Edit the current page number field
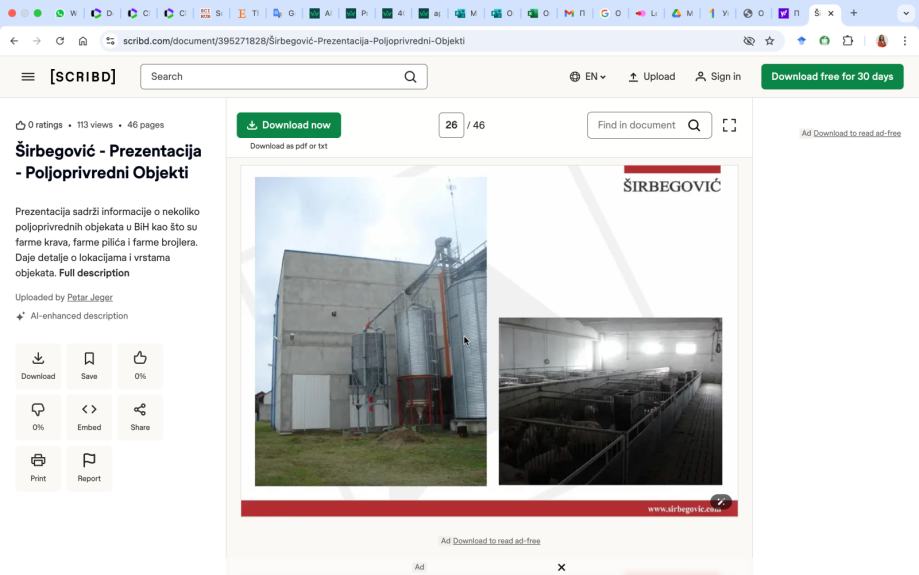The image size is (919, 575). pos(451,125)
